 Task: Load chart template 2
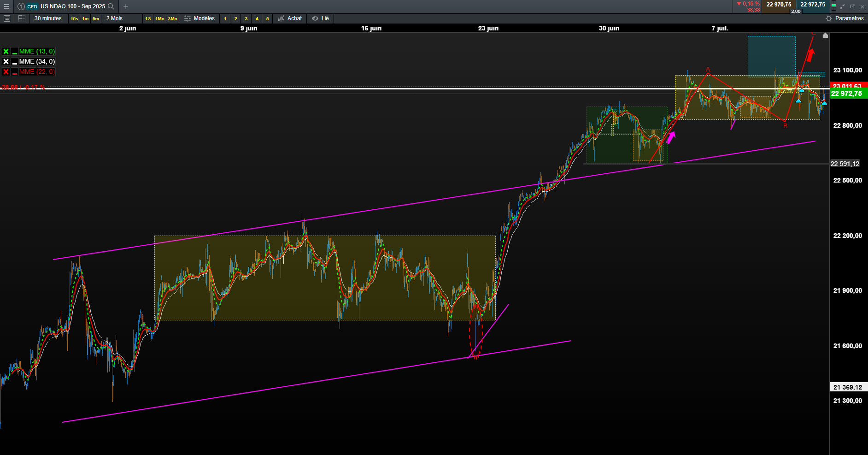235,19
